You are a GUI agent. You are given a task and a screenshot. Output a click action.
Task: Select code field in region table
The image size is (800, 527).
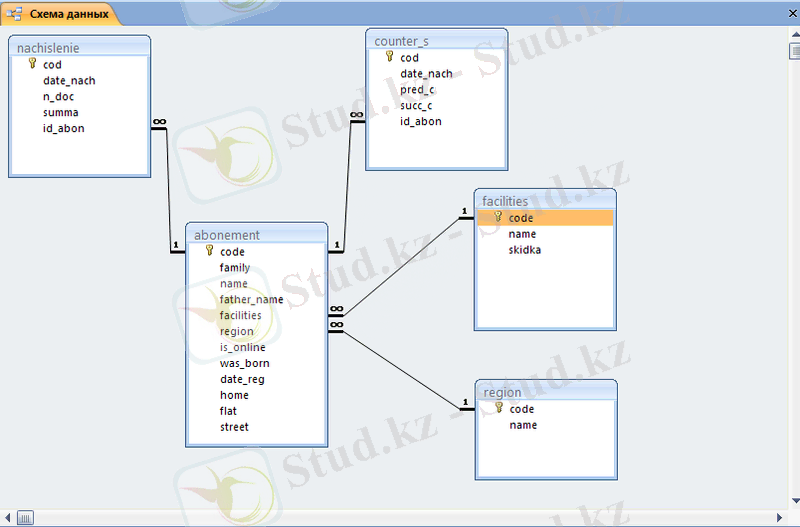tap(521, 409)
